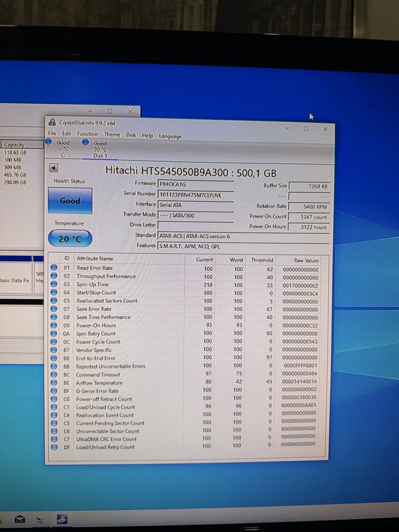This screenshot has height=532, width=399.
Task: Open the Theme menu
Action: 112,134
